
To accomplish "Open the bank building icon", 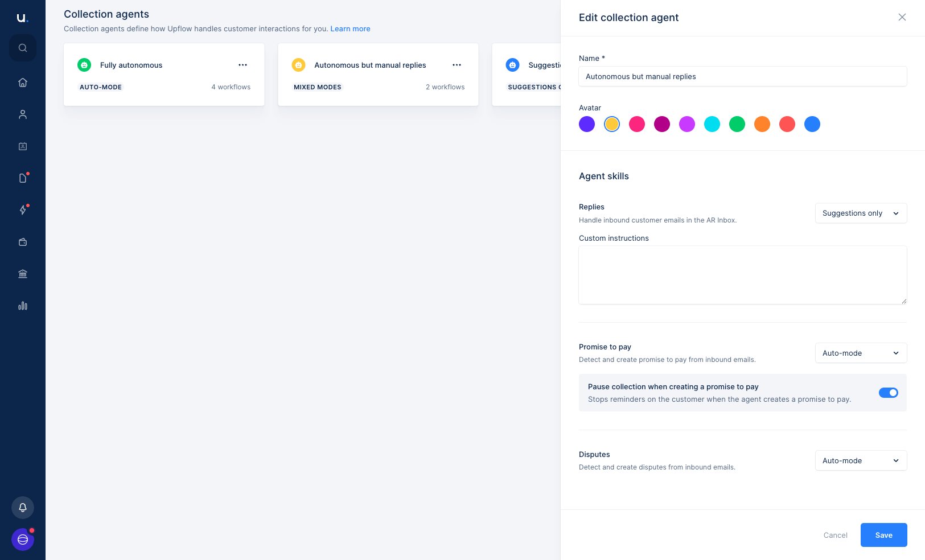I will point(23,274).
